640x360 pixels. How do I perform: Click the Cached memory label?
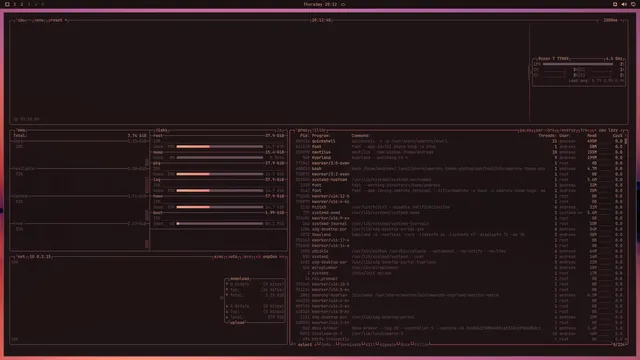click(x=20, y=196)
